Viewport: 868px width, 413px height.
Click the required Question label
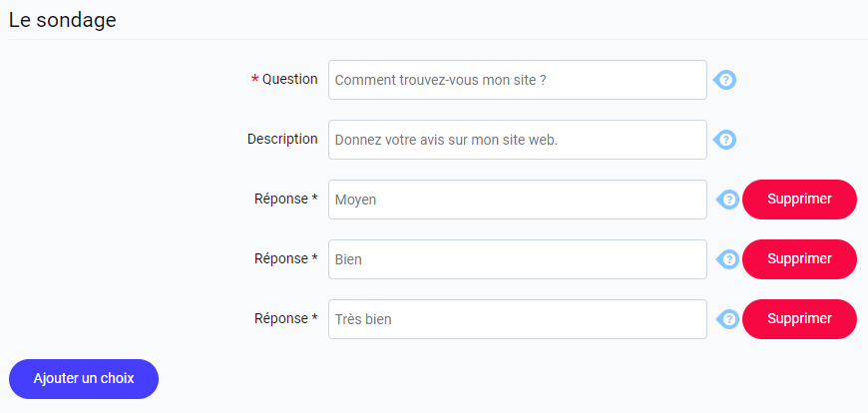click(x=284, y=79)
